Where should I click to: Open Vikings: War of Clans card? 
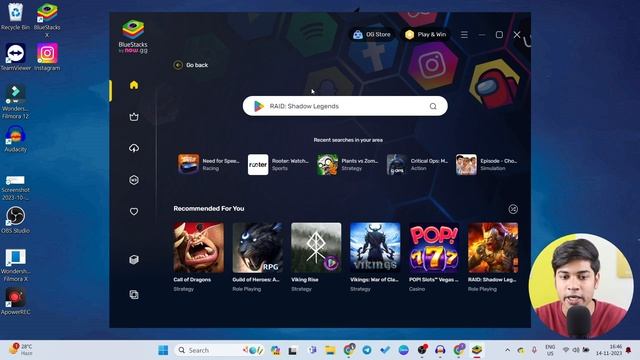pos(375,257)
